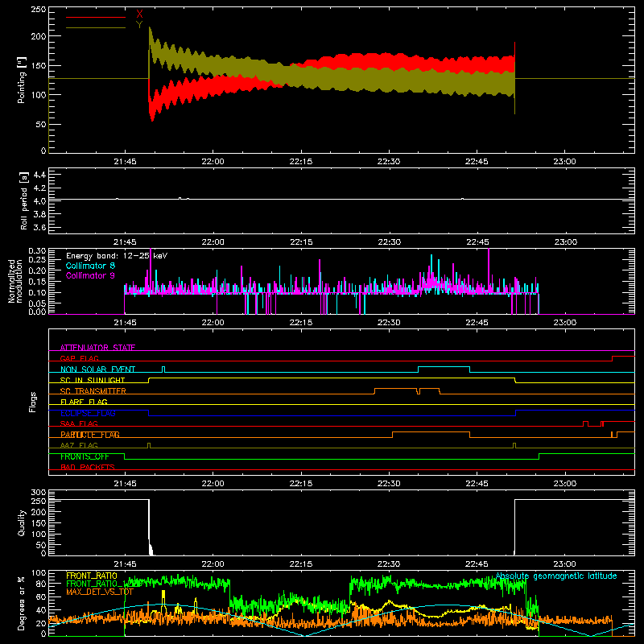
Task: Click the Roll period [s] axis title
Action: pos(24,200)
